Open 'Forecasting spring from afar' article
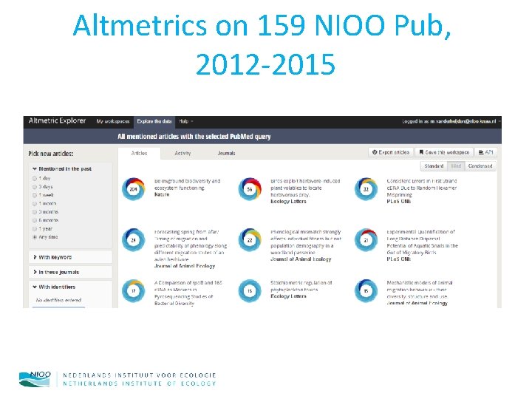 191,245
